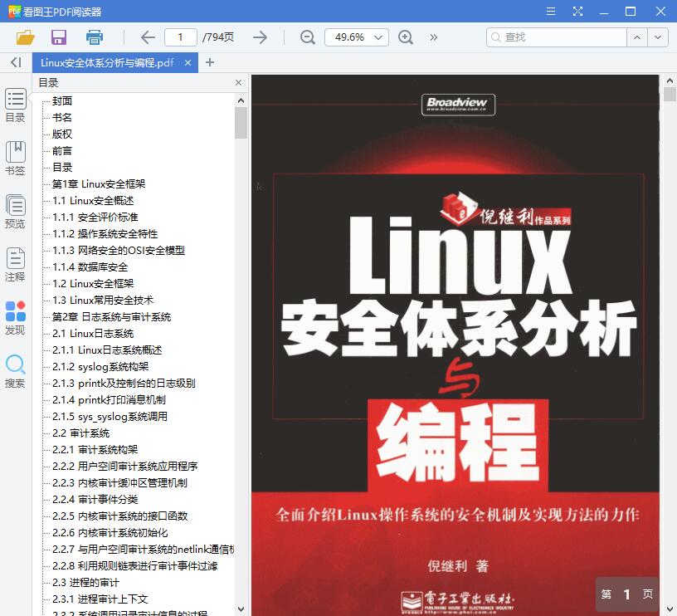677x616 pixels.
Task: Find previous match with up chevron
Action: point(637,37)
